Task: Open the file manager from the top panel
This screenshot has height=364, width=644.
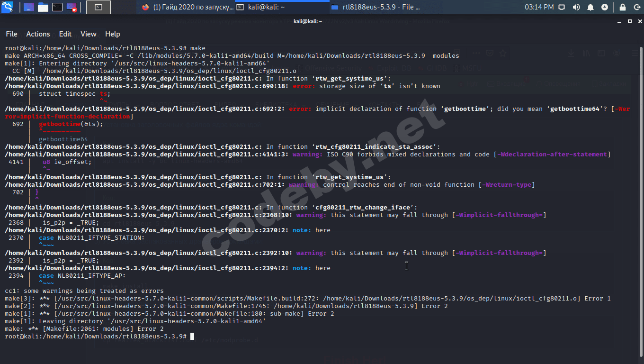Action: click(43, 7)
